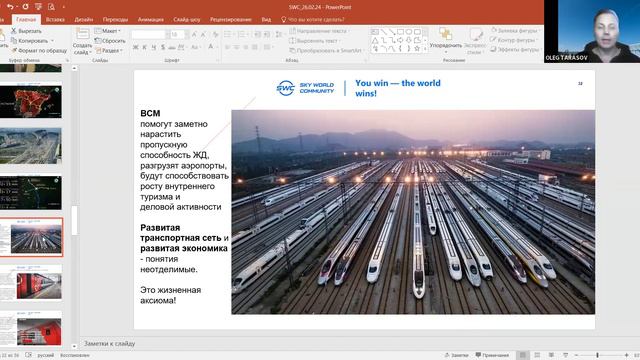Toggle Underline (Ч) formatting

coord(154,47)
